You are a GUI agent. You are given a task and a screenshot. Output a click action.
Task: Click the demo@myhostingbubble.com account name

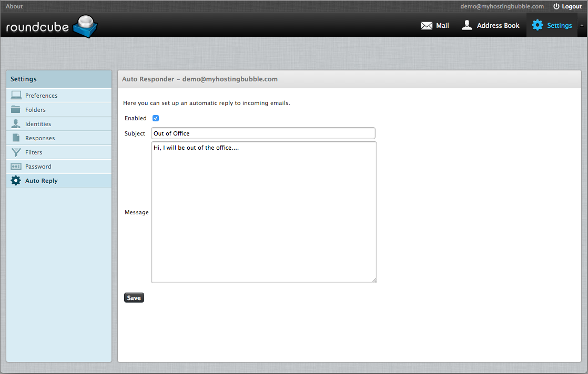502,6
